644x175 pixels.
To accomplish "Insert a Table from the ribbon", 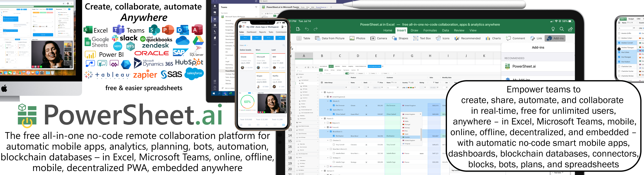I will pyautogui.click(x=303, y=38).
